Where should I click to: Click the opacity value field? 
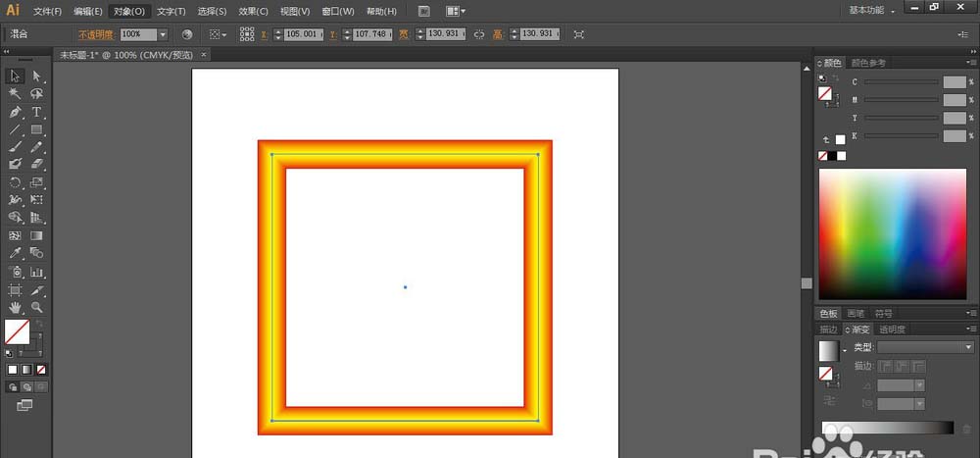pos(138,34)
